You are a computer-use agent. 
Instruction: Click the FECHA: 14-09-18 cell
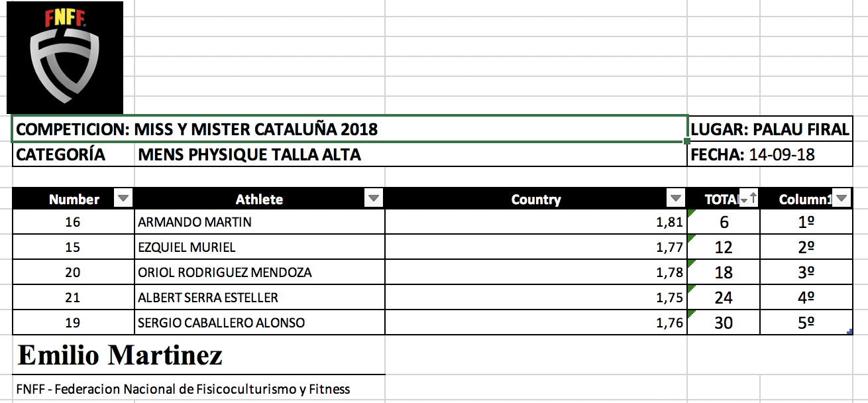point(770,155)
